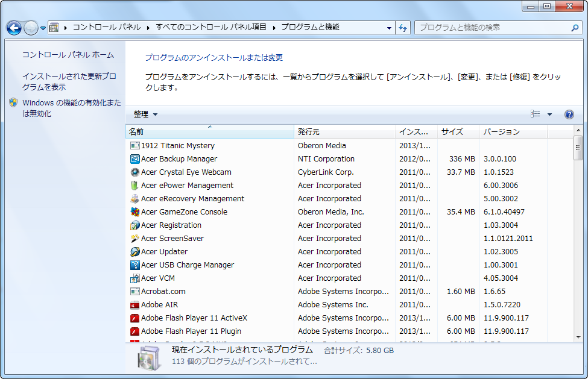The width and height of the screenshot is (588, 379).
Task: Select the version 4.05.3004 cell
Action: coord(501,278)
